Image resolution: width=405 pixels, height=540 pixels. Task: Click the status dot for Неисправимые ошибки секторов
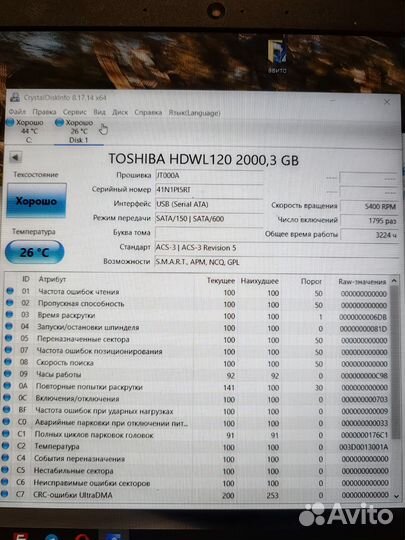point(4,482)
